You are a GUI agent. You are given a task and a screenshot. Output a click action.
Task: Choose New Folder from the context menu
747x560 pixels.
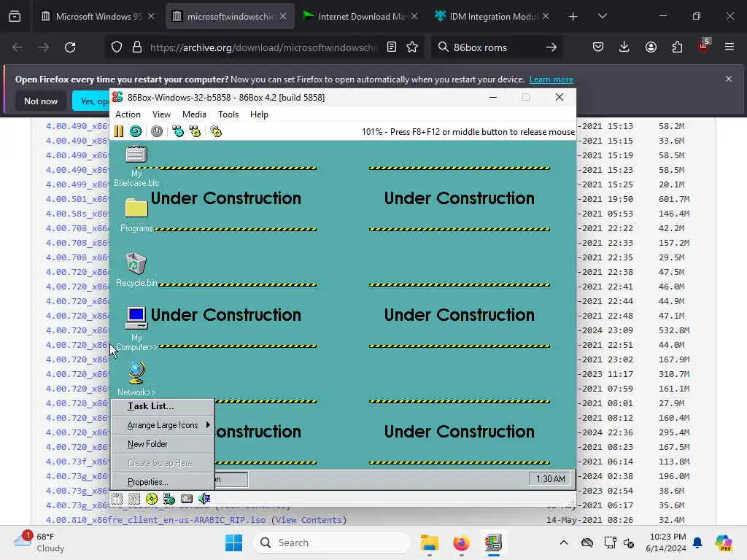[163, 444]
